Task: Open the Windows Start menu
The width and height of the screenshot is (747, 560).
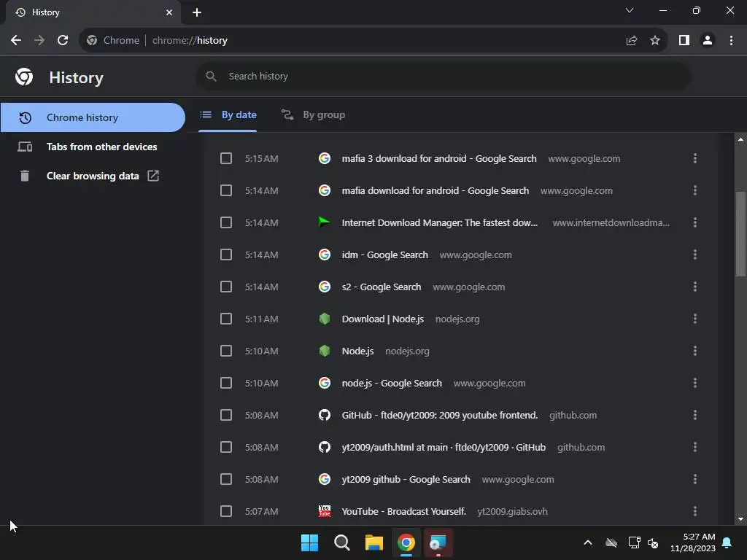Action: pyautogui.click(x=309, y=542)
